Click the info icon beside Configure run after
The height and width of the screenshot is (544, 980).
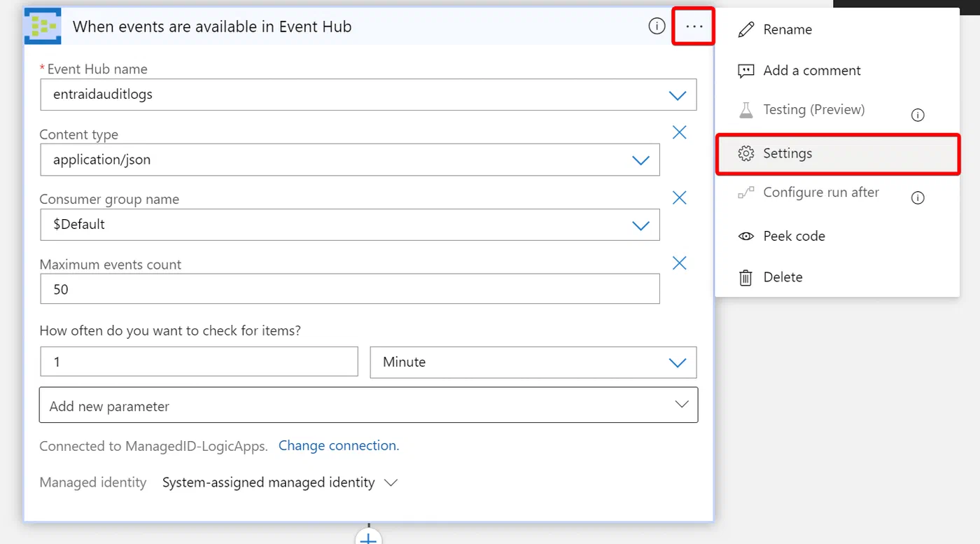[918, 198]
